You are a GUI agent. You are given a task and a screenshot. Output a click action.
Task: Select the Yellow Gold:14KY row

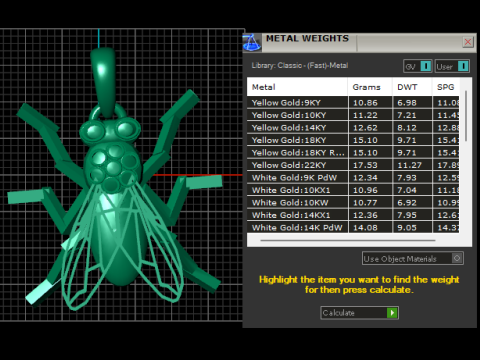point(353,128)
